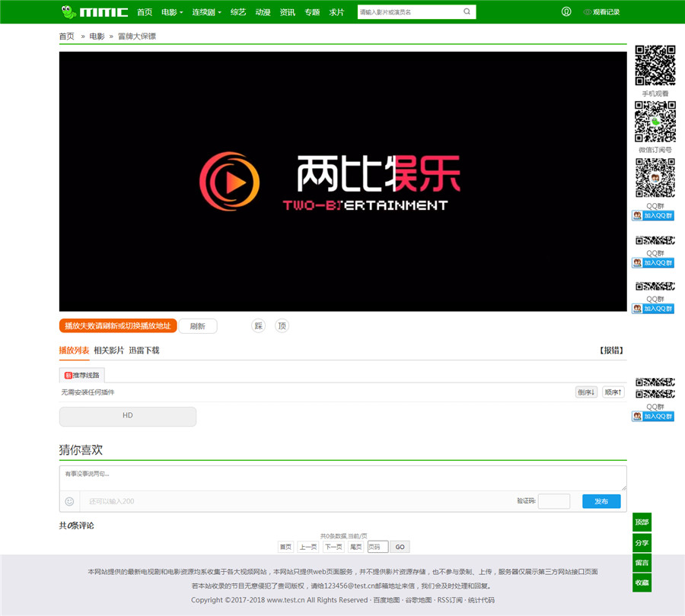Viewport: 685px width, 616px height.
Task: Click the 首页 breadcrumb link
Action: pyautogui.click(x=67, y=37)
